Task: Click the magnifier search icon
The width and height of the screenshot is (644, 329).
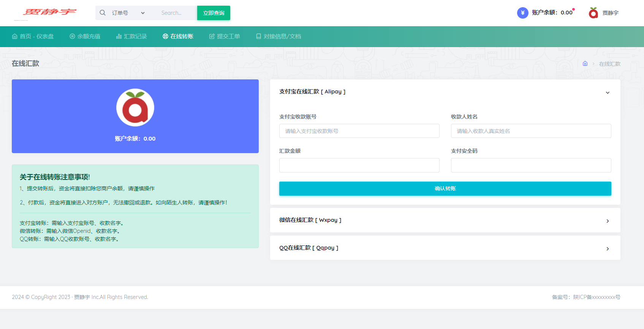Action: pos(103,13)
